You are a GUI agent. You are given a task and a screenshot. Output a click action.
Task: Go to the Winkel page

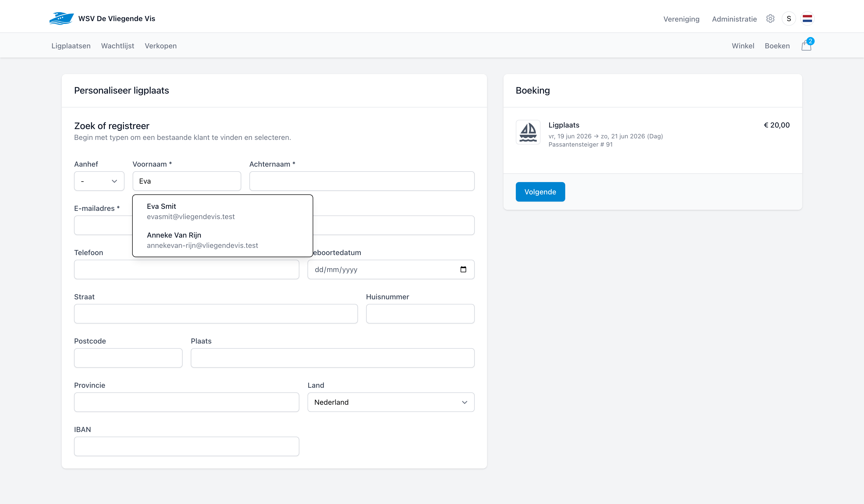pyautogui.click(x=743, y=46)
